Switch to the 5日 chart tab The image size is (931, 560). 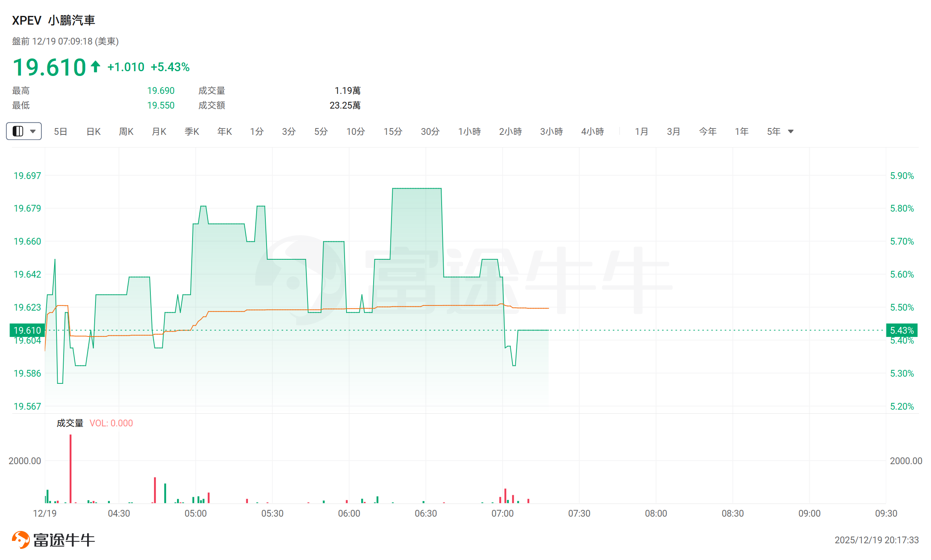tap(60, 131)
